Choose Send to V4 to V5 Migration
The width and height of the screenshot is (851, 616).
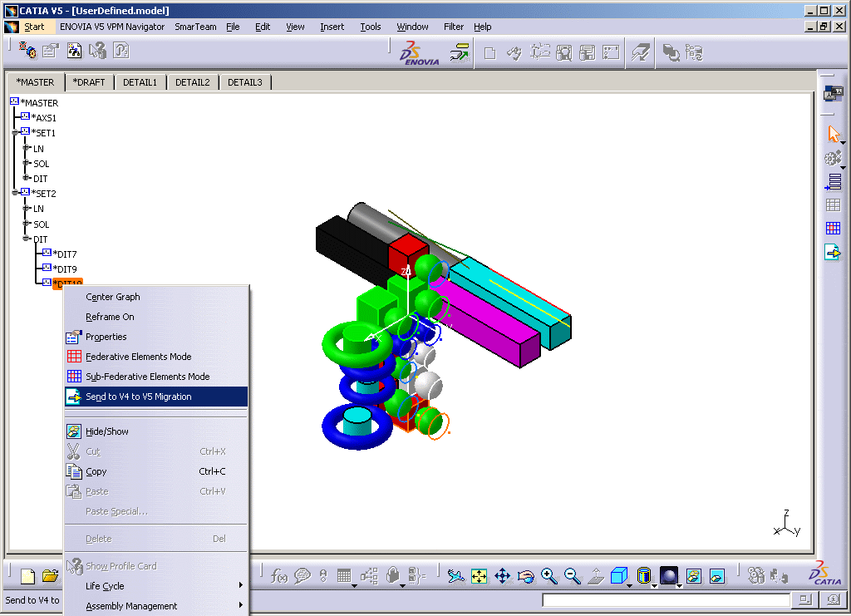[138, 397]
